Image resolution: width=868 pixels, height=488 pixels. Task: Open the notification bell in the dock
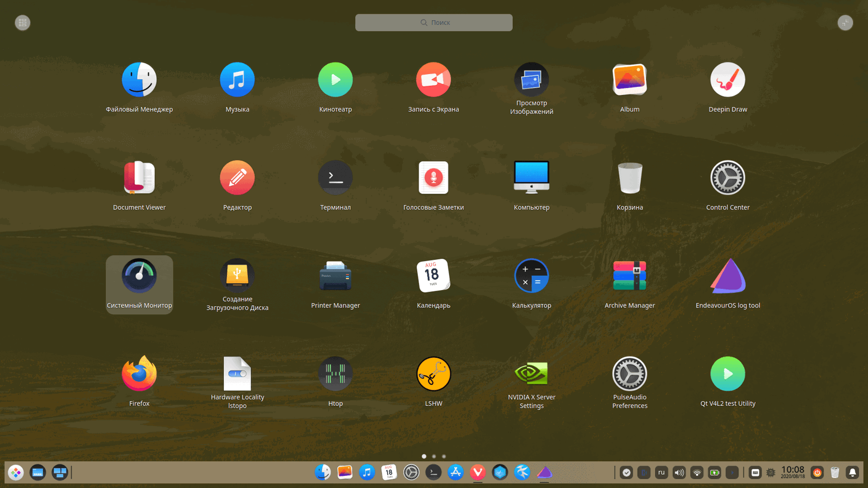[x=852, y=472]
